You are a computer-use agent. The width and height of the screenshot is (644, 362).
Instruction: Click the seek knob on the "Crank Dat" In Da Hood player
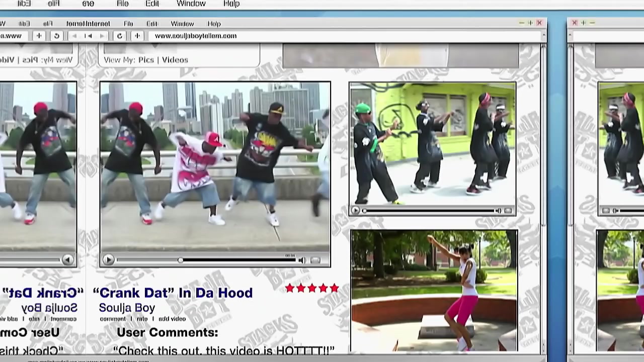(180, 260)
